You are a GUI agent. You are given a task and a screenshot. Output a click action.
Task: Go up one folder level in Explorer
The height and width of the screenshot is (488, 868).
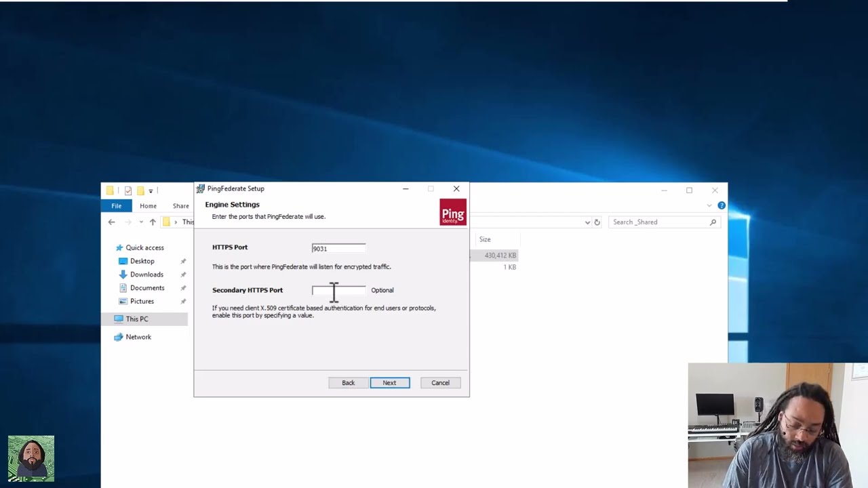pyautogui.click(x=153, y=222)
